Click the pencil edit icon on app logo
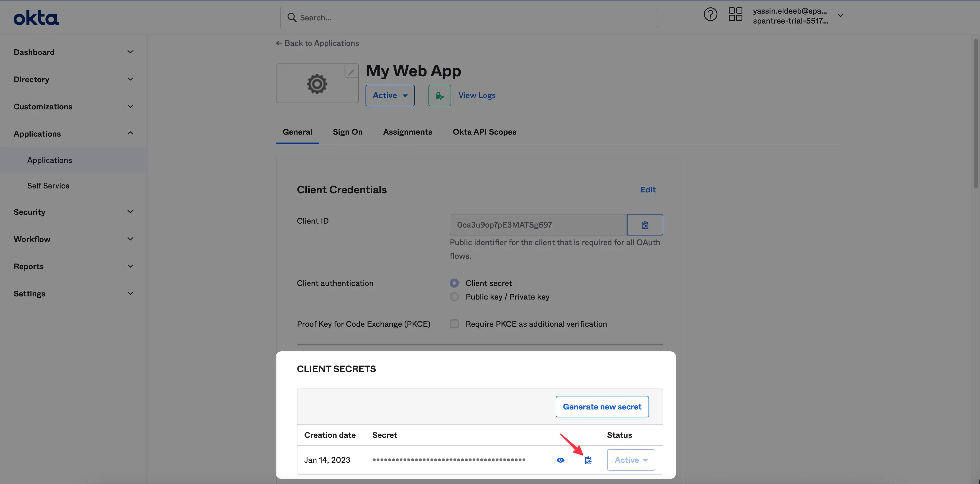Image resolution: width=980 pixels, height=484 pixels. tap(350, 71)
